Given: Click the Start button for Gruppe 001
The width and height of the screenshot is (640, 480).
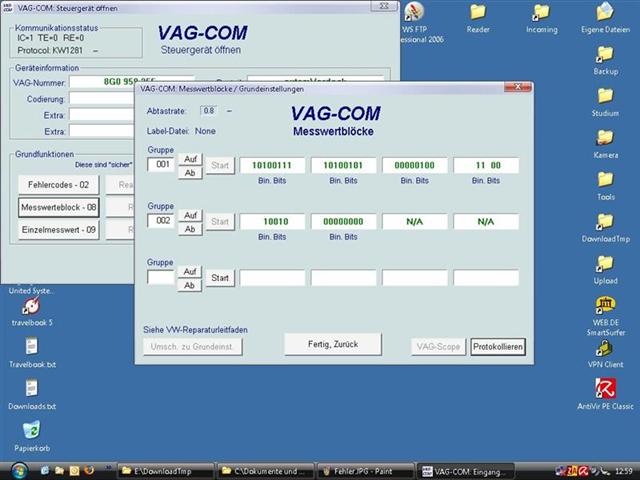Looking at the screenshot, I should [x=220, y=165].
